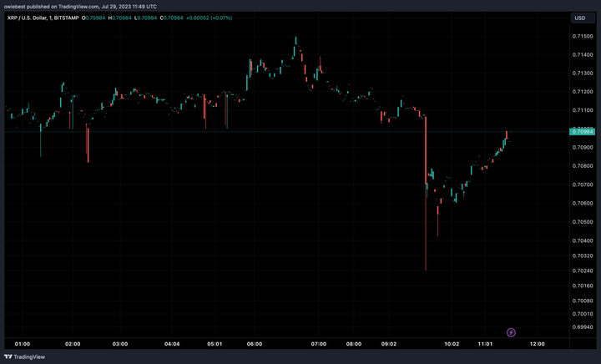Click the 06:00 time axis label
This screenshot has height=364, width=601.
(255, 344)
